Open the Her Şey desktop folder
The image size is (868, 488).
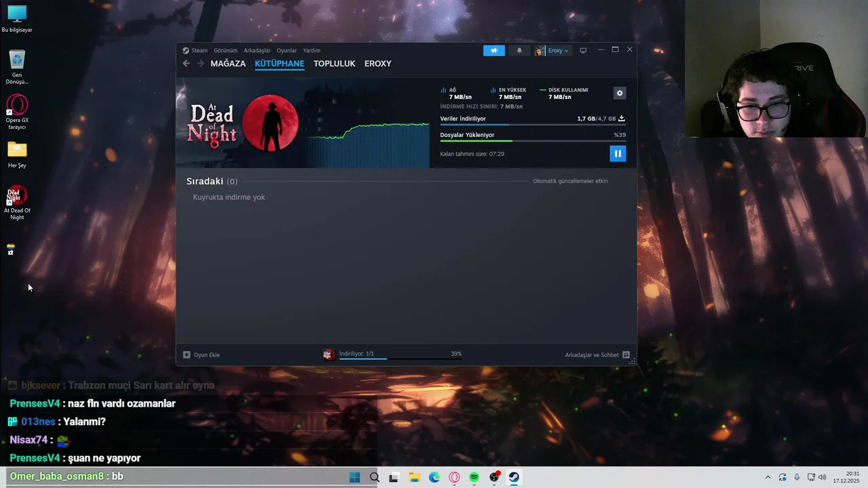17,155
